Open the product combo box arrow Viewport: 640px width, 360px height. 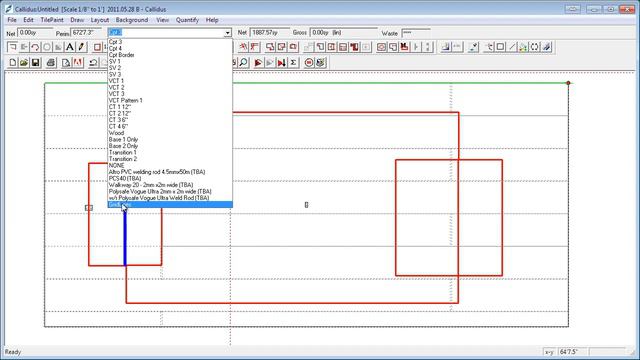point(227,33)
